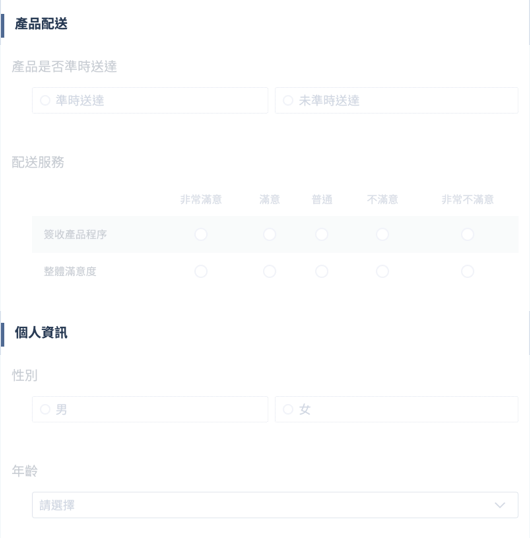Rate 整體滿意度 as 非常不滿意
The image size is (530, 538).
tap(467, 271)
